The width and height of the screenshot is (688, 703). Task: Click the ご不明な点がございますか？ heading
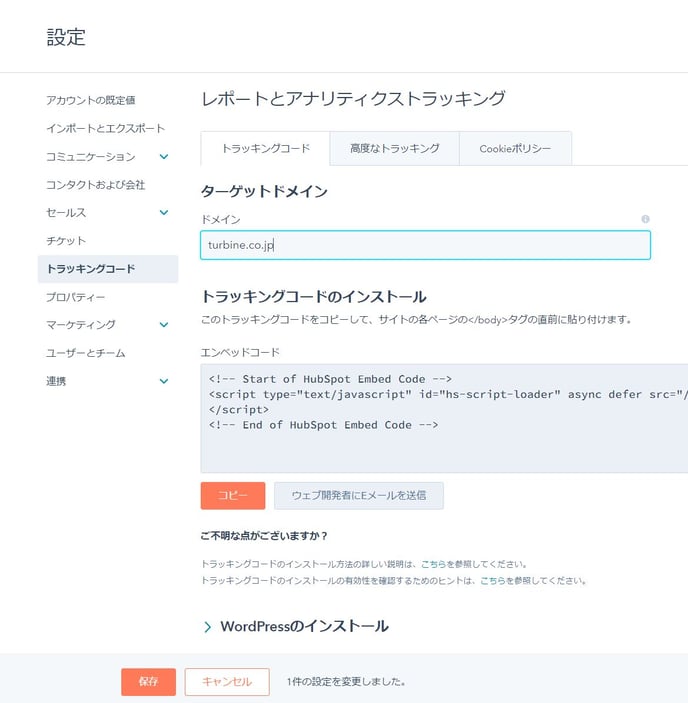(264, 535)
